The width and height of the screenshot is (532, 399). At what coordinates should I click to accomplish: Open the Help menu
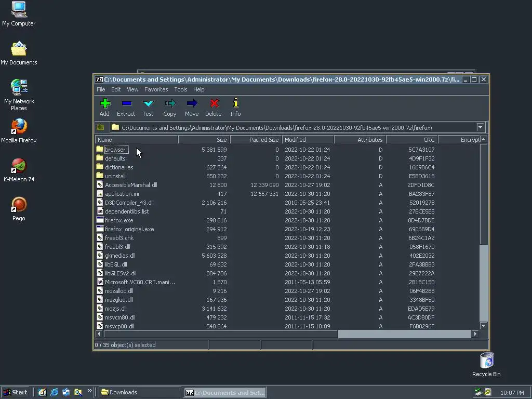199,89
